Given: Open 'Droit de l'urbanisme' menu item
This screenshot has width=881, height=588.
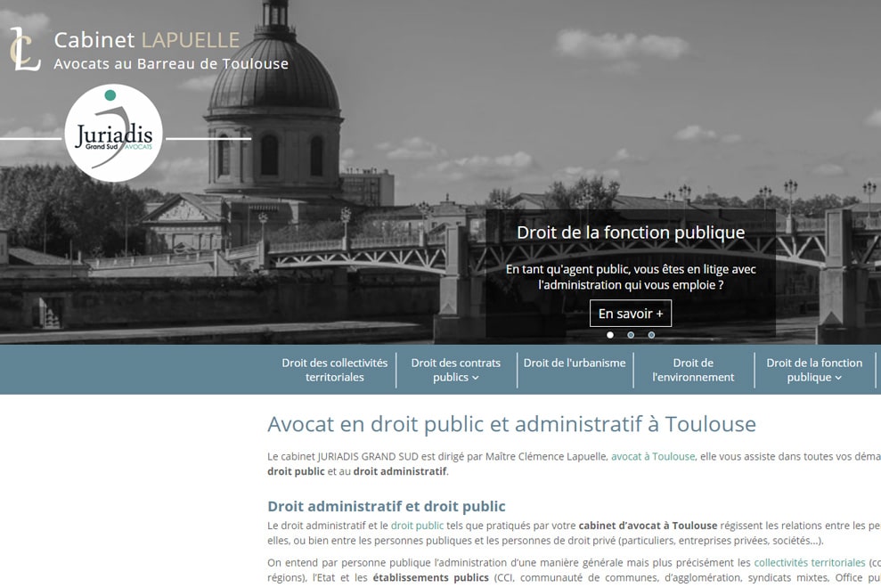Looking at the screenshot, I should point(575,363).
